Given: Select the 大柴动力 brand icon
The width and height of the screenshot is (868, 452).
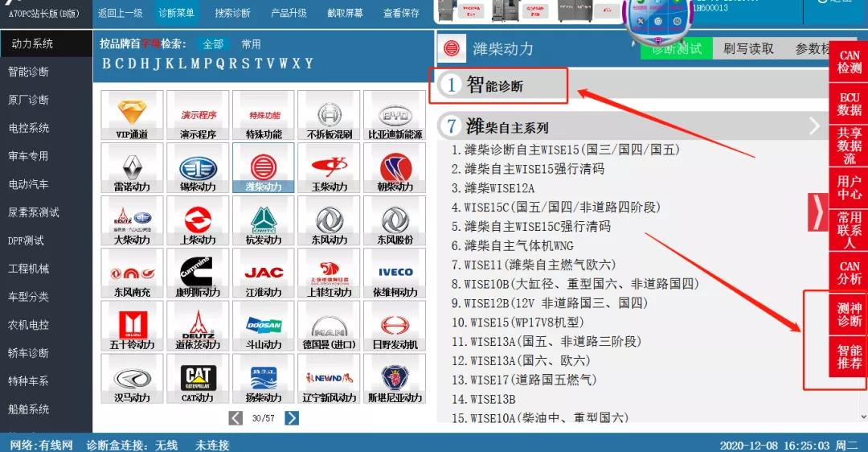Looking at the screenshot, I should coord(133,220).
